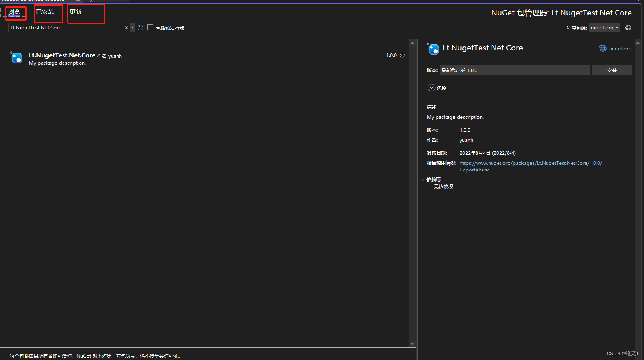Open the search history dropdown arrow
Screen dimensions: 644x360
click(132, 28)
